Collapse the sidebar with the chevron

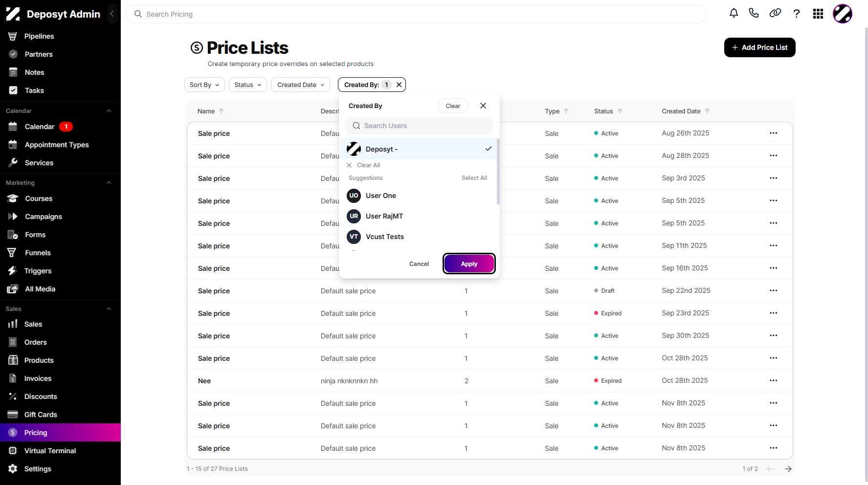[x=112, y=14]
